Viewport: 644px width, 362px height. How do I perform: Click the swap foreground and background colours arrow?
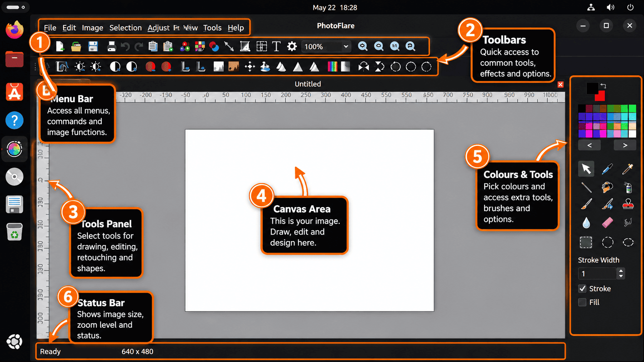(x=603, y=85)
